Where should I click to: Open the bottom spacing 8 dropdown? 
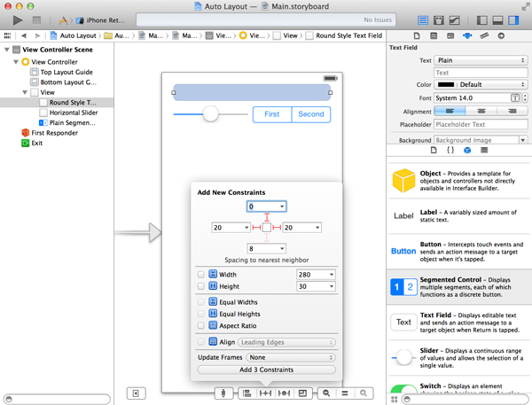[x=282, y=249]
